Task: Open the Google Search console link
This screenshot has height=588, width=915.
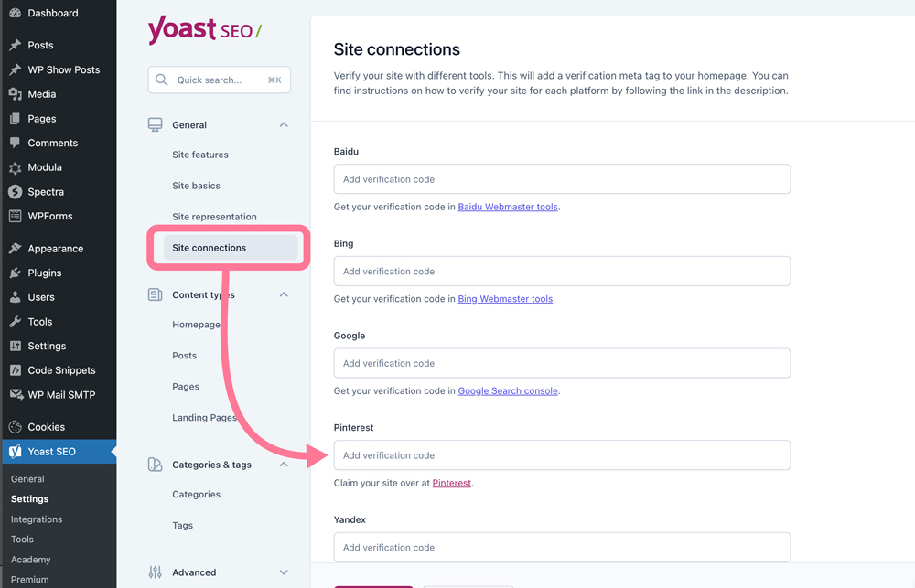Action: pos(508,390)
